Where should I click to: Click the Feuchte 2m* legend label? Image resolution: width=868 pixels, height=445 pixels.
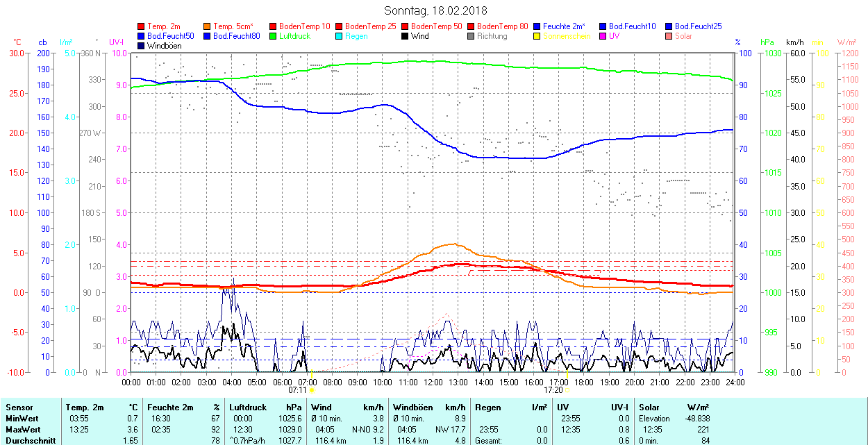click(x=564, y=26)
